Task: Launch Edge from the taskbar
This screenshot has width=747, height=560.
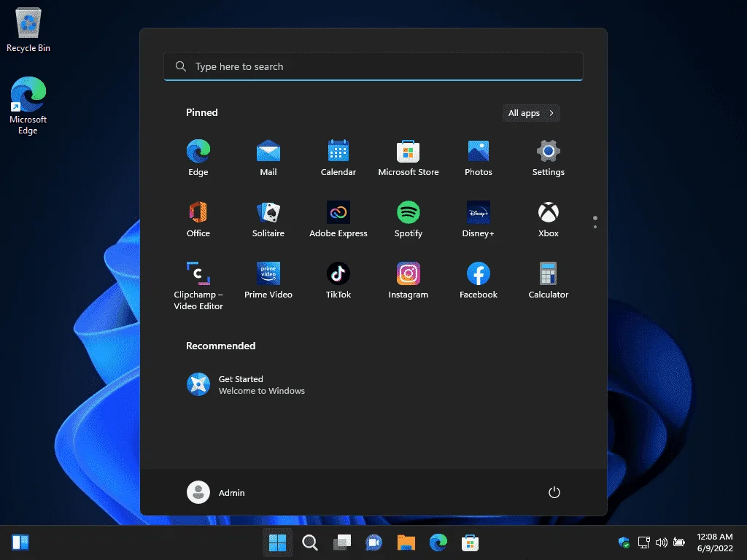Action: (x=438, y=542)
